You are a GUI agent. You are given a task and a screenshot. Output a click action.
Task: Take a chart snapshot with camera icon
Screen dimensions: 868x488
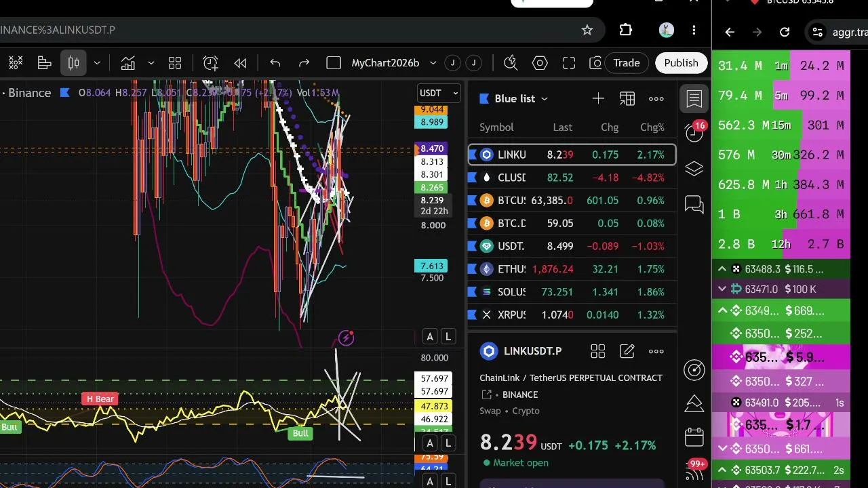click(595, 63)
